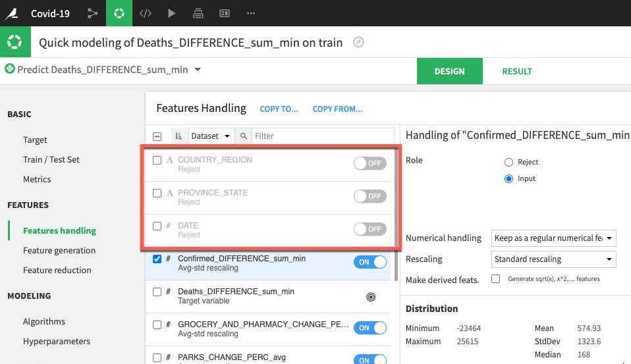
Task: Open the Dataset sort dropdown
Action: [x=211, y=136]
